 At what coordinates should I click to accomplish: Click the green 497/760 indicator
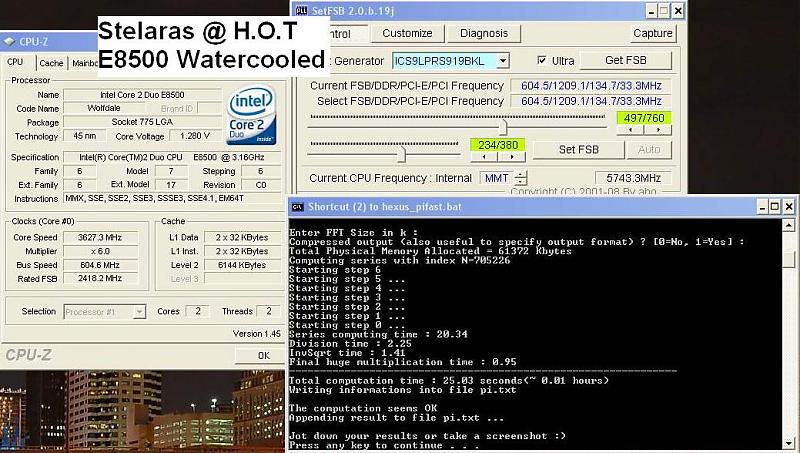click(644, 118)
